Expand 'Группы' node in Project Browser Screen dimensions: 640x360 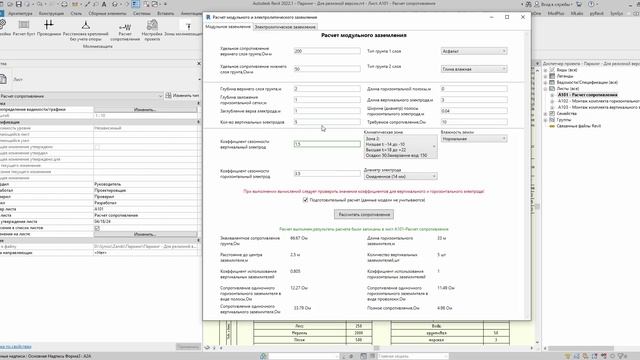(546, 120)
